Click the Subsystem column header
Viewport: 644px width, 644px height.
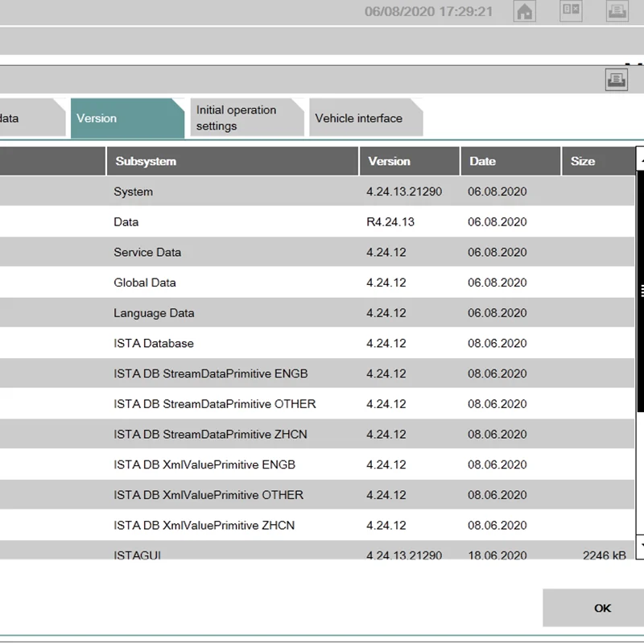coord(233,161)
